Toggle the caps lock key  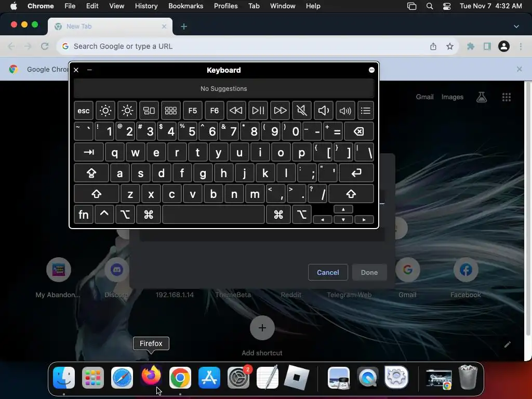(x=91, y=173)
